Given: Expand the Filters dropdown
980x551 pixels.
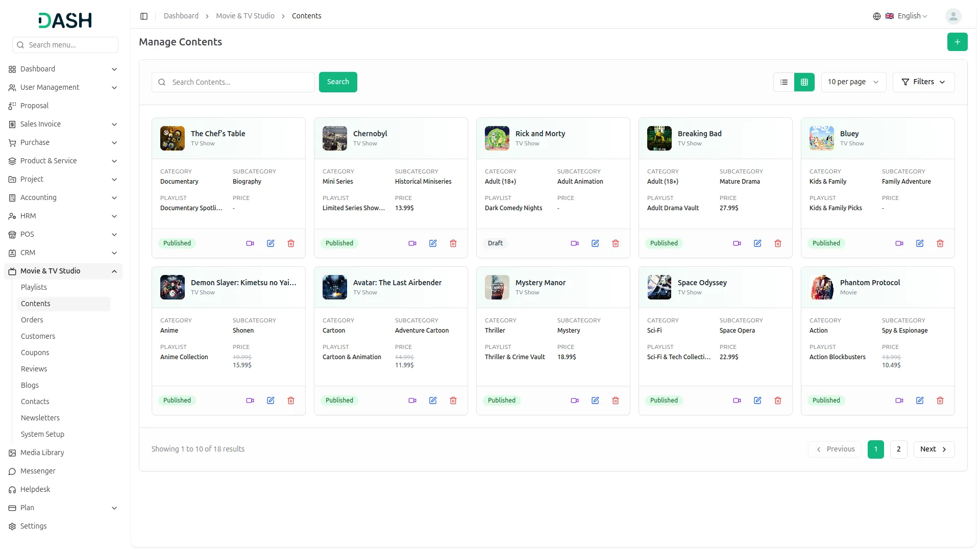Looking at the screenshot, I should (923, 82).
